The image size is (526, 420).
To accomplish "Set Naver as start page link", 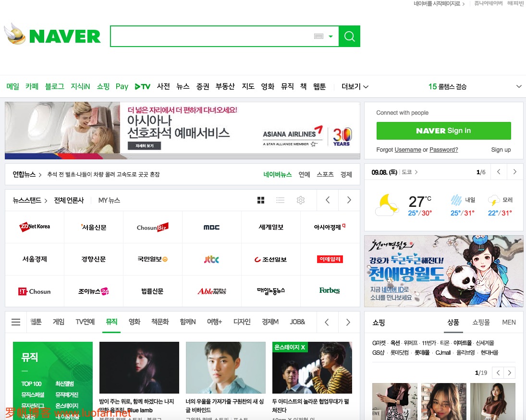I will tap(439, 3).
